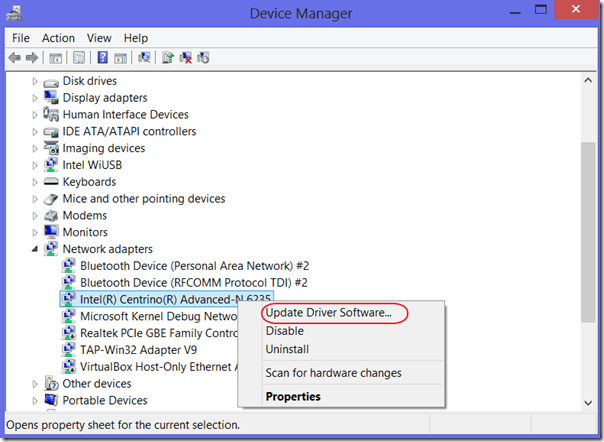Expand the Intel WiUSB node
Image resolution: width=604 pixels, height=442 pixels.
pyautogui.click(x=35, y=165)
